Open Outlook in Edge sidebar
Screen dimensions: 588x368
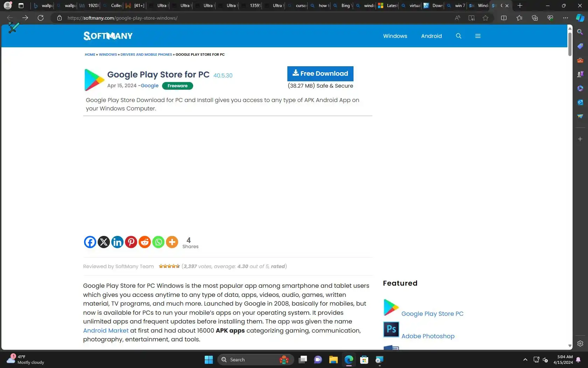pos(580,102)
